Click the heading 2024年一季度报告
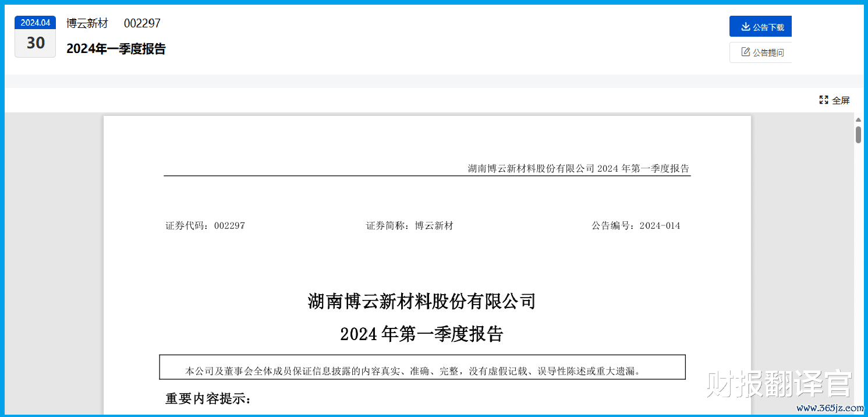Screen dimensions: 868x417 click(x=116, y=49)
